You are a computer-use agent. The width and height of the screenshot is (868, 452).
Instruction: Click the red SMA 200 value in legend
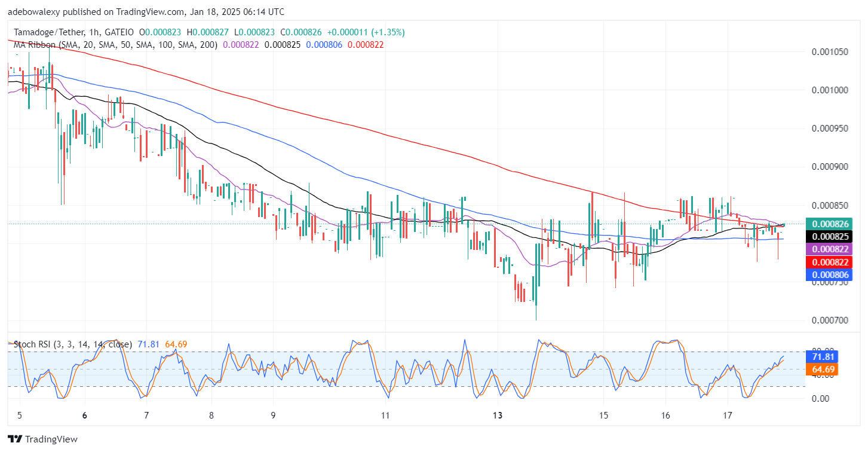pos(366,44)
